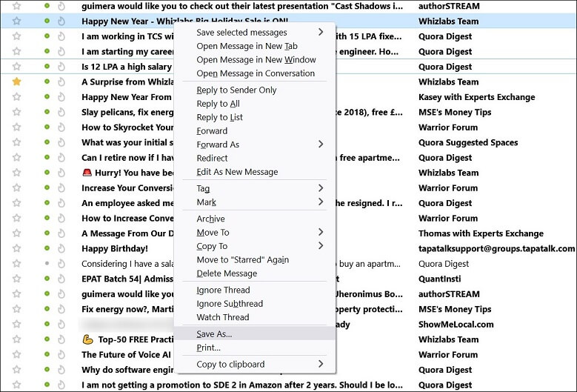The image size is (577, 392).
Task: Click read dot on Slay pelicans row
Action: (x=47, y=112)
